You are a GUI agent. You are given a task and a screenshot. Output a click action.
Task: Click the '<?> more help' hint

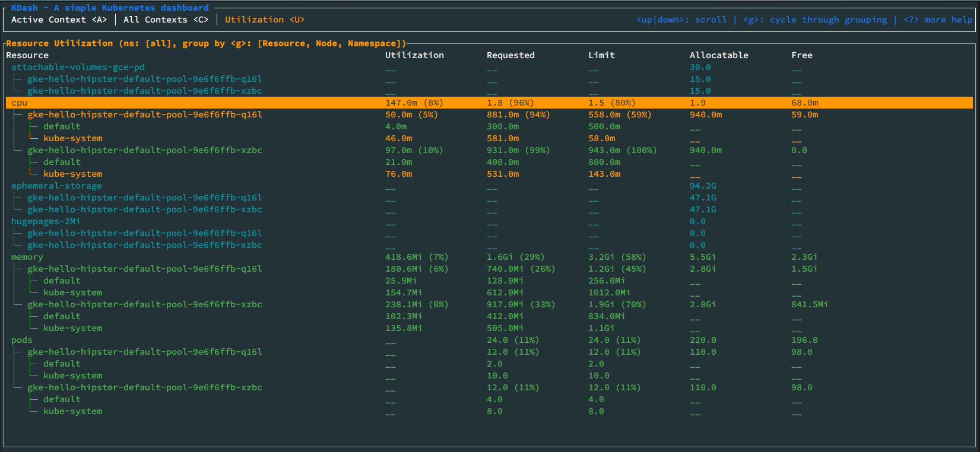[x=938, y=20]
